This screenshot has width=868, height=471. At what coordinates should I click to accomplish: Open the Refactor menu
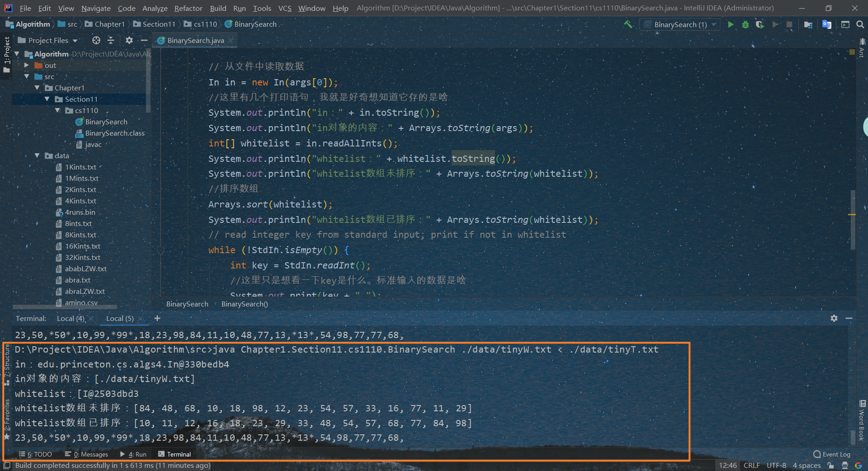(x=188, y=8)
